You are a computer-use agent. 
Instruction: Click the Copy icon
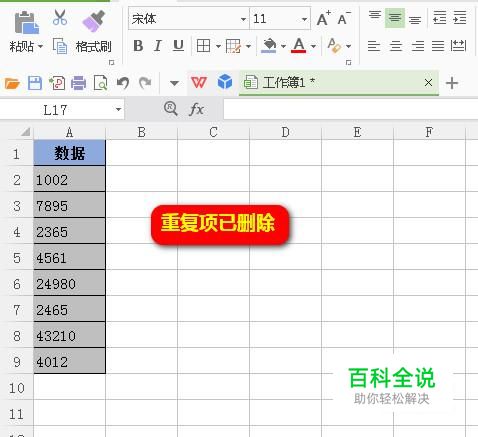[x=60, y=46]
